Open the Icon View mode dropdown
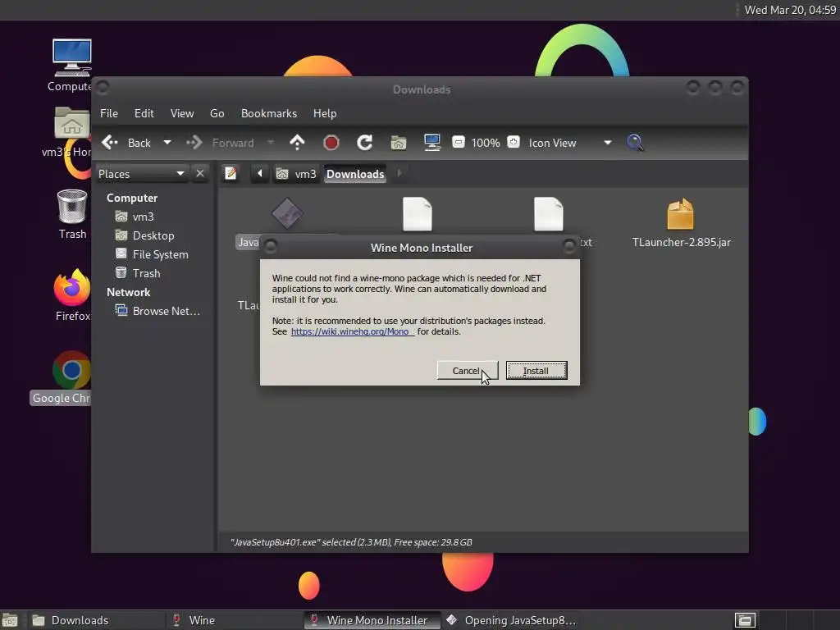The height and width of the screenshot is (630, 840). pyautogui.click(x=570, y=143)
